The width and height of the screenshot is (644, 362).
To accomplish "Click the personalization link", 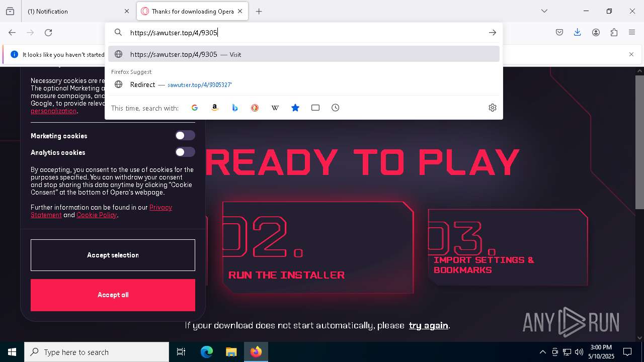I will click(x=53, y=111).
